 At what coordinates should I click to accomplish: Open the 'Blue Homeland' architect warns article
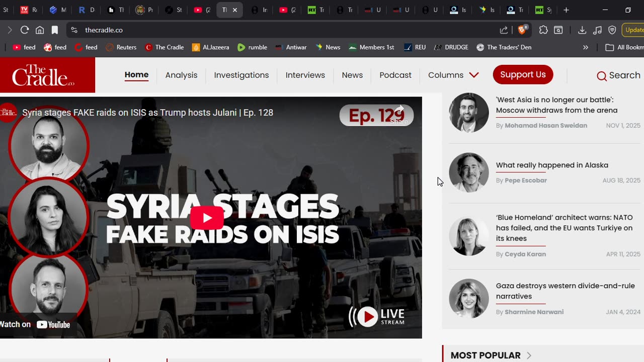565,228
